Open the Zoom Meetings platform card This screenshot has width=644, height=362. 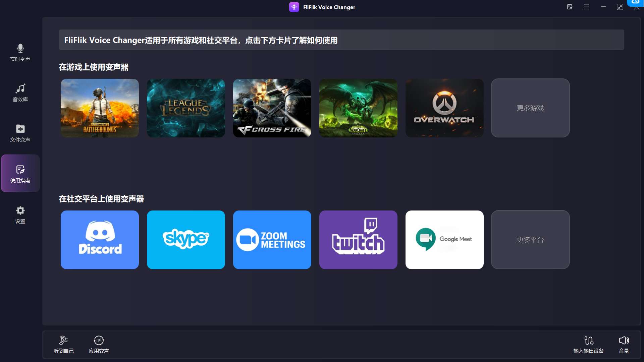point(272,240)
